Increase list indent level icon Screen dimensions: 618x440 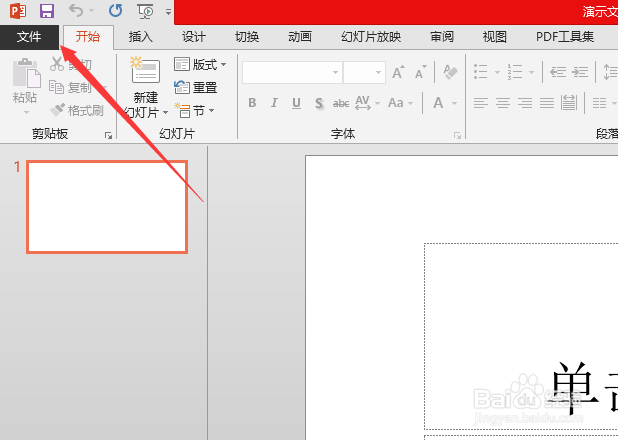(x=580, y=72)
